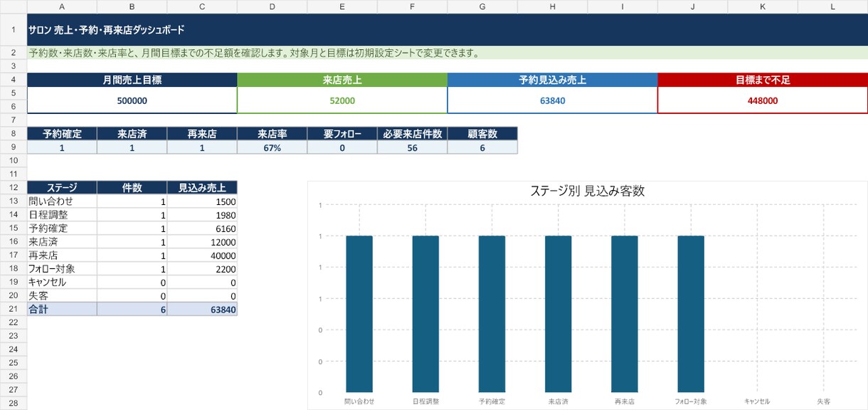Click the 日程調整 bar in the chart
Viewport: 868px width, 410px height.
point(425,314)
